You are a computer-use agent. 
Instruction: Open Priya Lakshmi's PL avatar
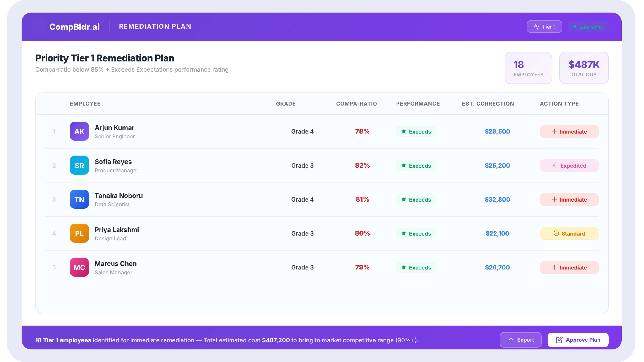(x=79, y=233)
